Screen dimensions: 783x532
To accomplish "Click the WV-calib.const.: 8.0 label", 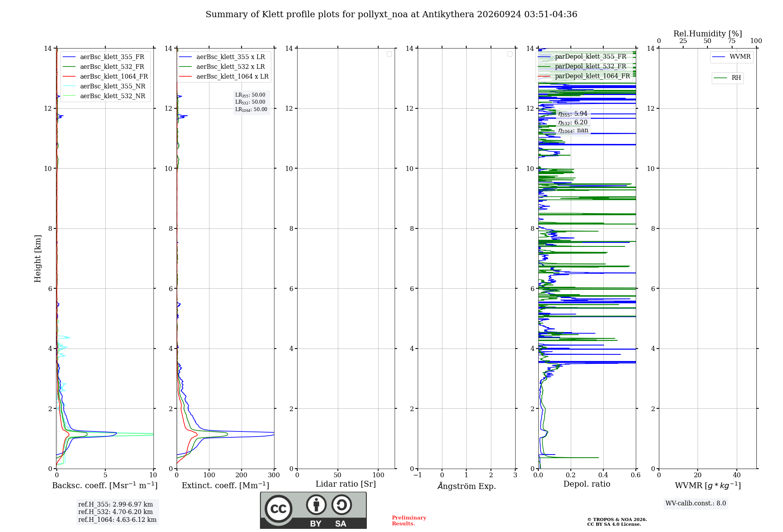I will [696, 503].
